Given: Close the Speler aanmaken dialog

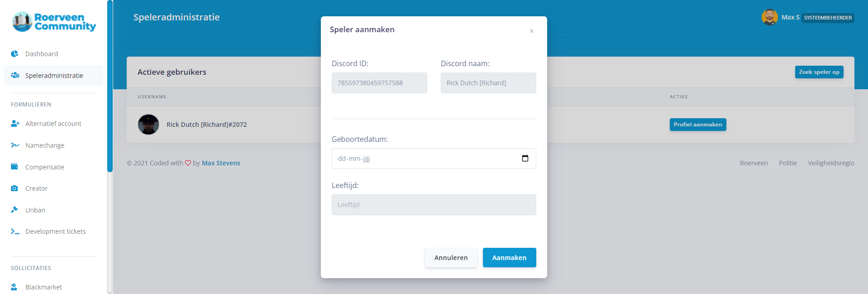Looking at the screenshot, I should tap(532, 31).
